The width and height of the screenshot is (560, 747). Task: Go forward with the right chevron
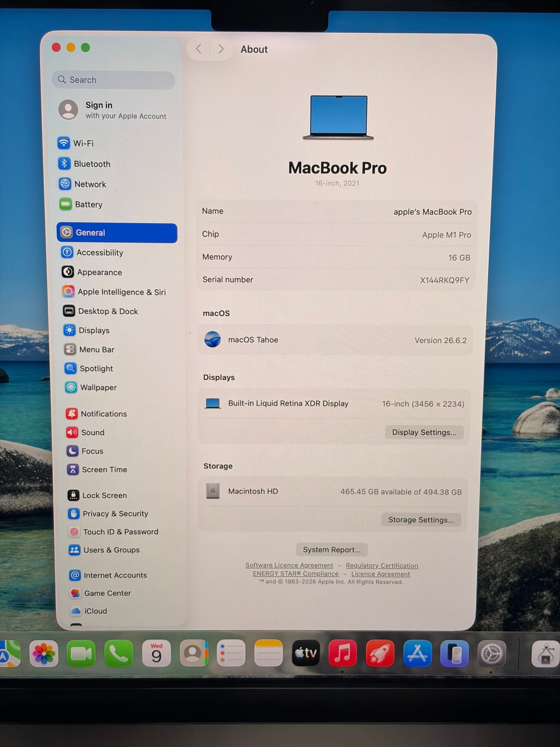[220, 49]
